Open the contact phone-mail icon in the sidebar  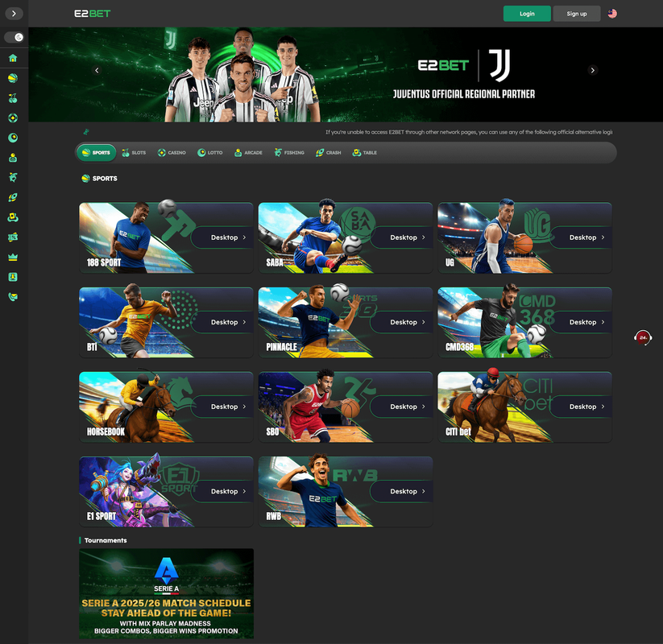[13, 297]
